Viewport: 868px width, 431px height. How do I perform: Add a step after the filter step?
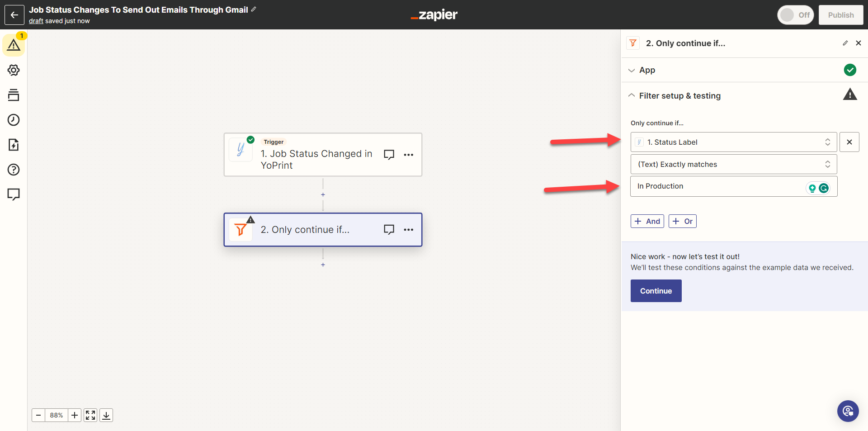tap(323, 265)
